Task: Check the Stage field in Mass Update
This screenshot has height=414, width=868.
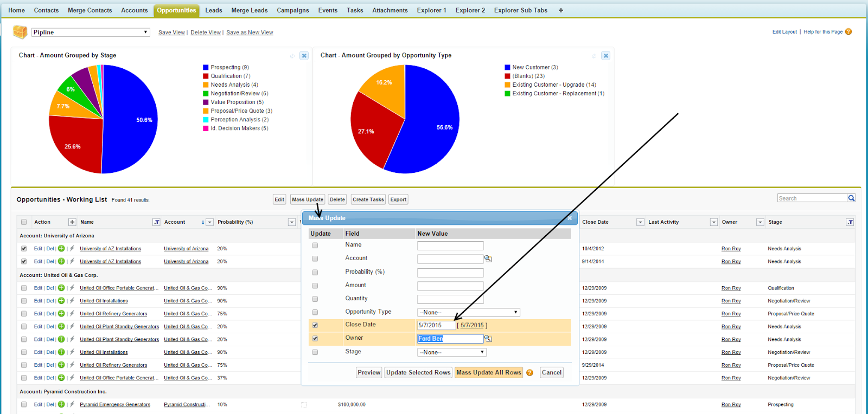Action: (x=315, y=352)
